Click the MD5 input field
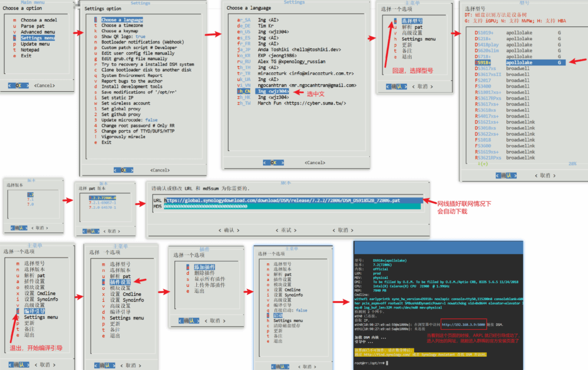The width and height of the screenshot is (588, 370). tap(292, 207)
